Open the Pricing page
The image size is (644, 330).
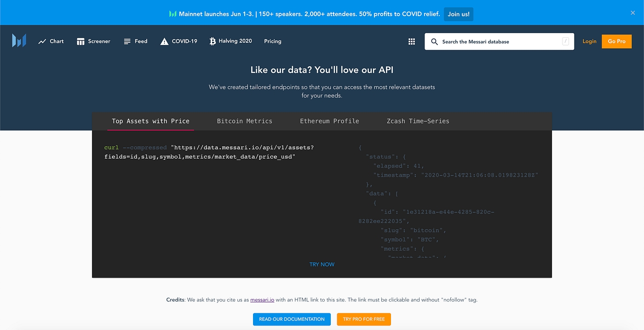click(272, 41)
